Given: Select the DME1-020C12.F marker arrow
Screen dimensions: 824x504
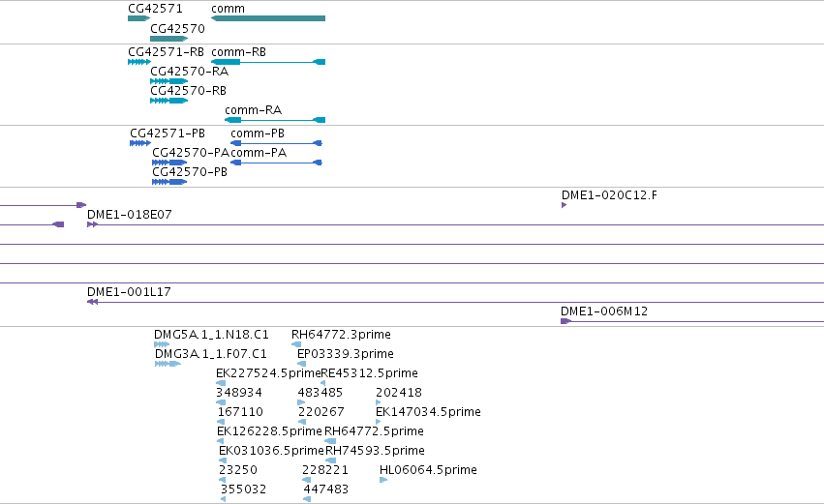Looking at the screenshot, I should coord(564,205).
